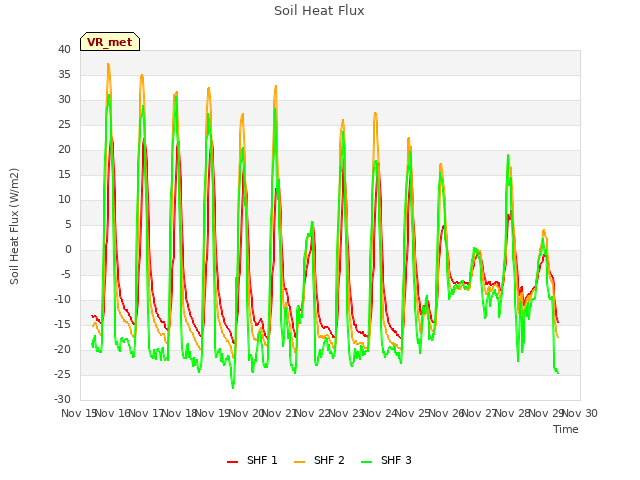640x480 pixels.
Task: Click the 40 y-axis tick label
Action: [x=64, y=49]
